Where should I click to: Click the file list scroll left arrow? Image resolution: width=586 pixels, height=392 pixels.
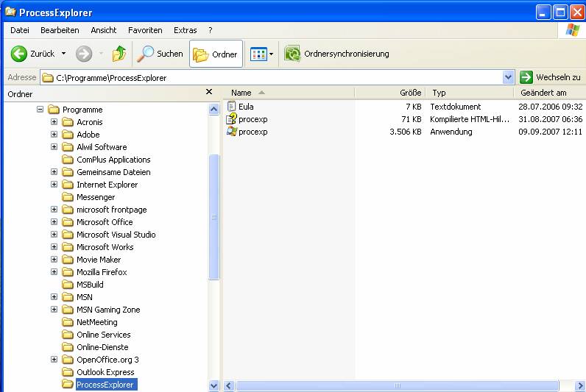(x=229, y=385)
